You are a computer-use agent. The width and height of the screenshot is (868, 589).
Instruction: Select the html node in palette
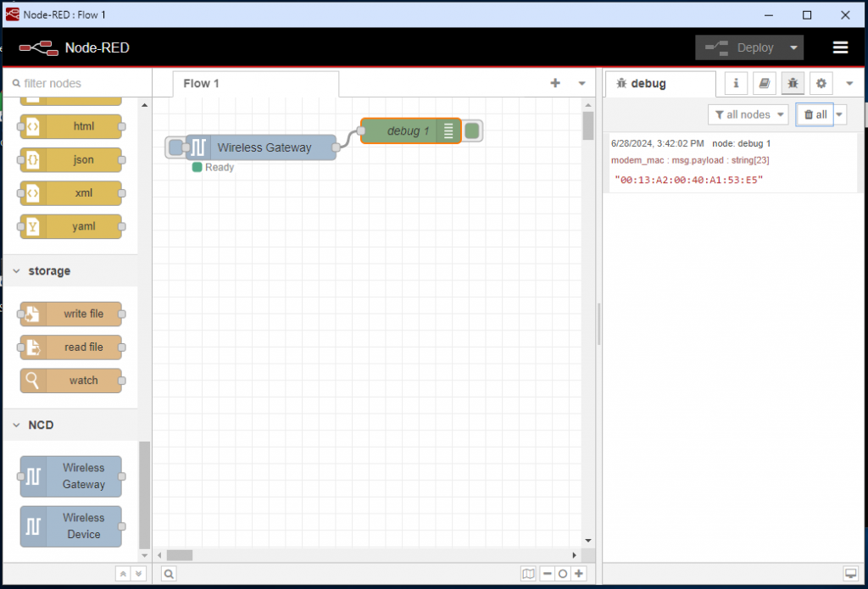71,127
